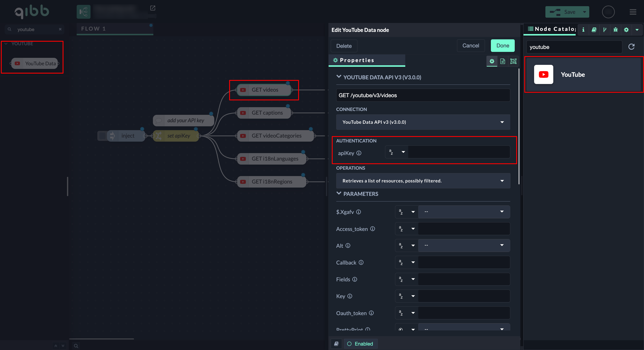
Task: Open the info sidebar tab icon
Action: [x=583, y=30]
